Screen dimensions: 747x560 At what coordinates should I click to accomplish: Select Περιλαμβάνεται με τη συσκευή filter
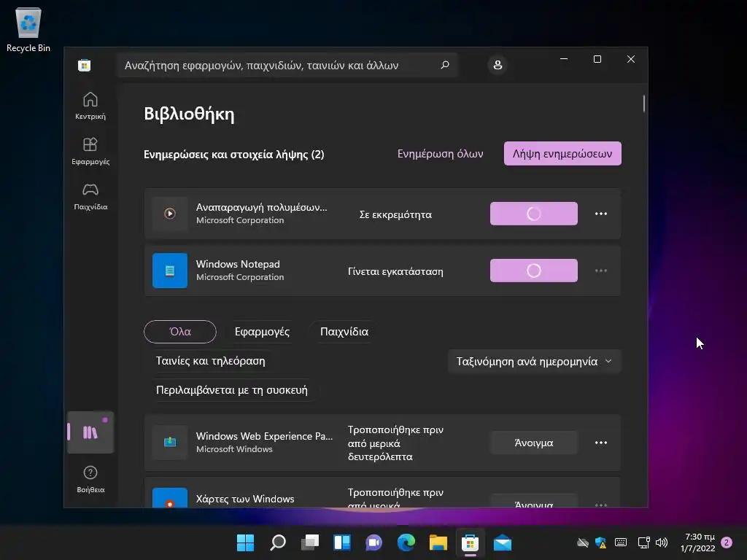pyautogui.click(x=231, y=390)
